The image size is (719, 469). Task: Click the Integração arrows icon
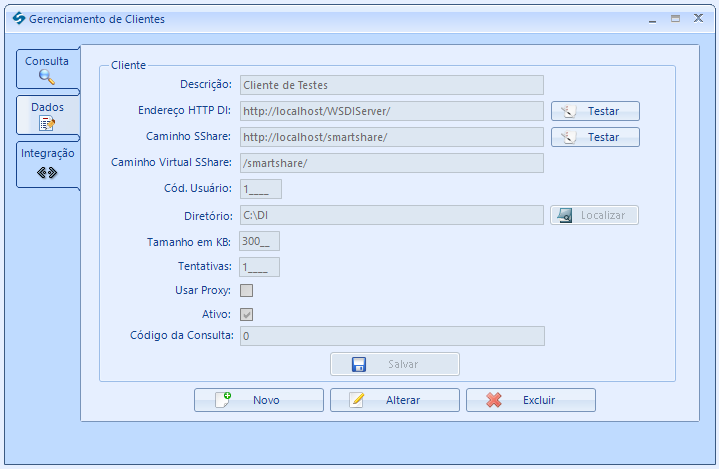47,173
